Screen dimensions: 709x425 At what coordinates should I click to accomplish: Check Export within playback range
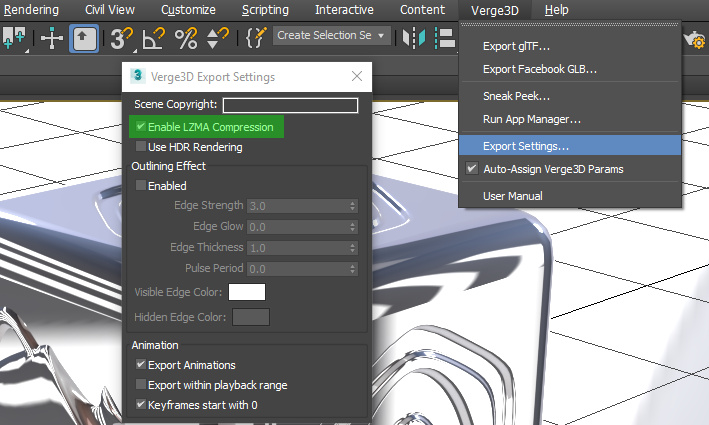click(x=141, y=384)
